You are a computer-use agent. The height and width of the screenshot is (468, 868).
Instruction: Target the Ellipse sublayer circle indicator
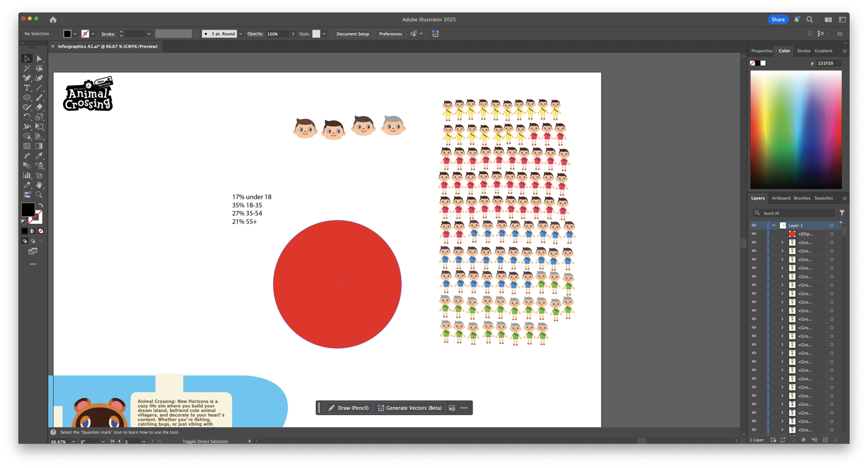pyautogui.click(x=832, y=234)
